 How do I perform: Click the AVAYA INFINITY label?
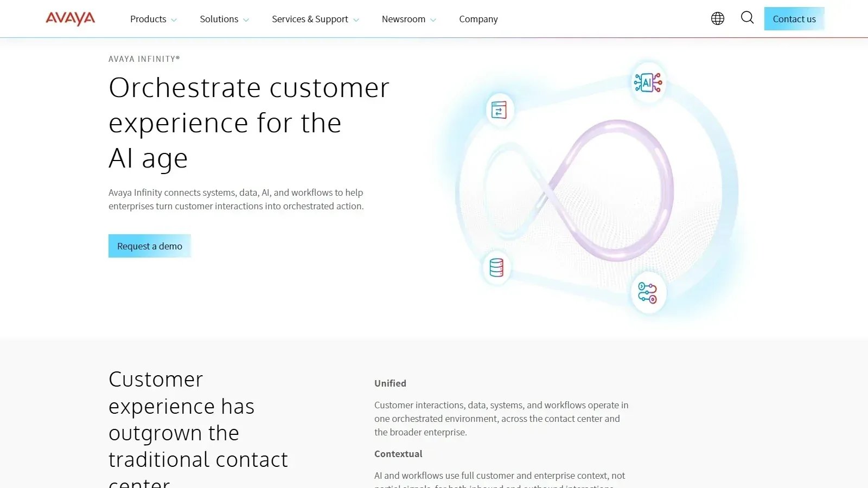click(x=144, y=59)
